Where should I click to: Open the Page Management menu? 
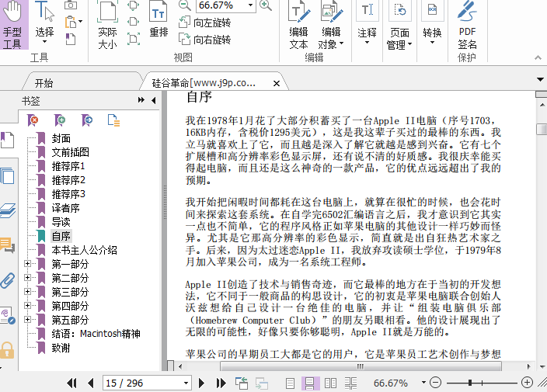[x=399, y=25]
